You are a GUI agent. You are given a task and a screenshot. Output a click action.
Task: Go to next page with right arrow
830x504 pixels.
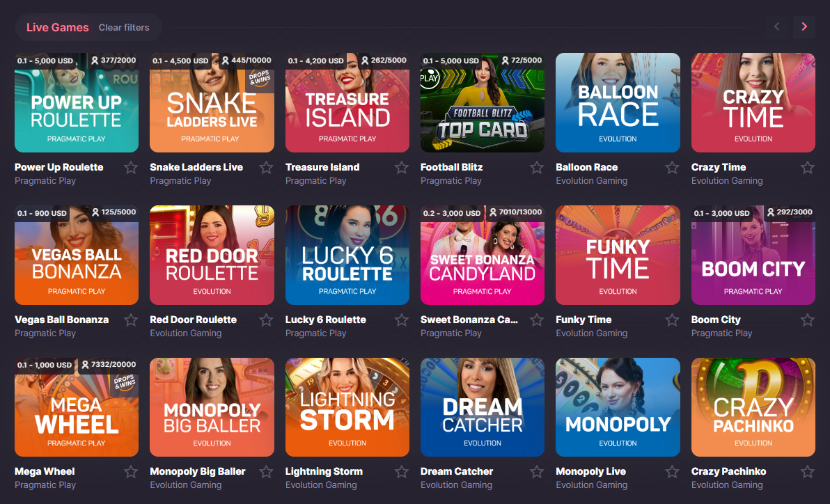804,26
